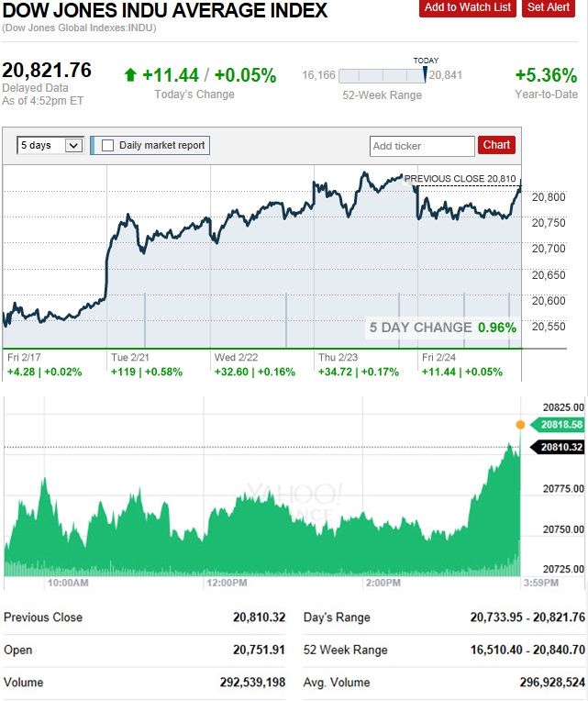Viewport: 588px width, 701px height.
Task: Click the Volume value 292,539,198
Action: tap(252, 683)
